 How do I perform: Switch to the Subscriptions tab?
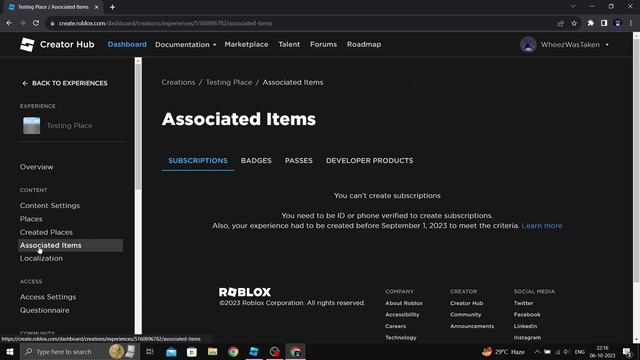[x=198, y=161]
